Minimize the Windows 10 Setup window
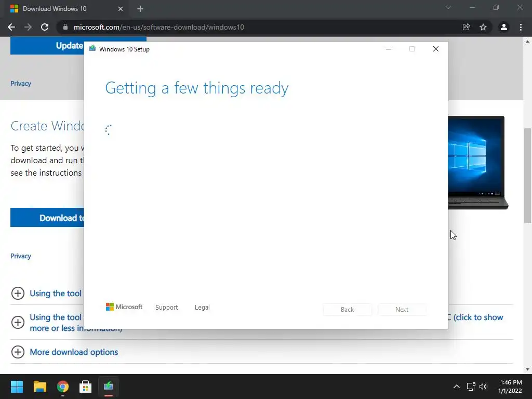This screenshot has width=532, height=399. click(389, 49)
